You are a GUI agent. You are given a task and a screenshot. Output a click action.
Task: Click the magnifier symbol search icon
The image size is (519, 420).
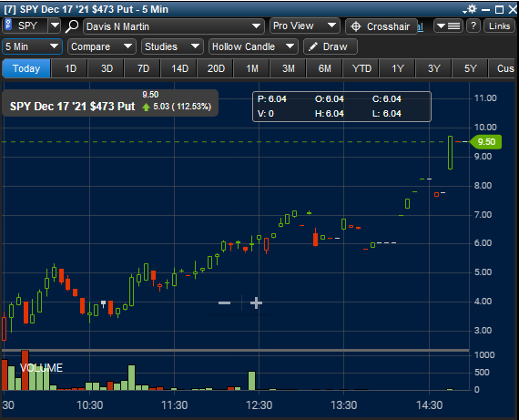pos(72,26)
